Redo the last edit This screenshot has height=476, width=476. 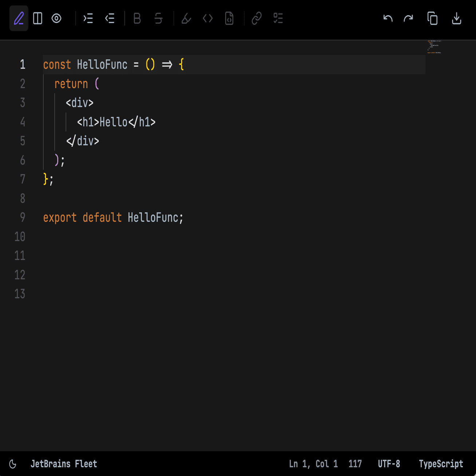pyautogui.click(x=408, y=18)
